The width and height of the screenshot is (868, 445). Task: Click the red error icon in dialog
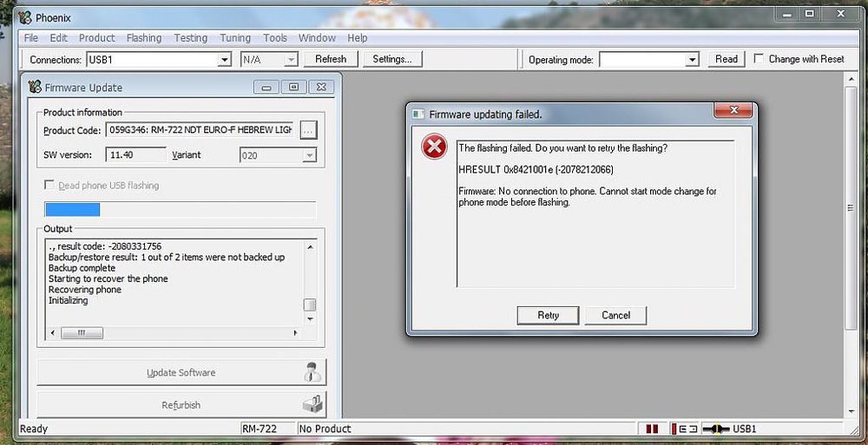[435, 147]
